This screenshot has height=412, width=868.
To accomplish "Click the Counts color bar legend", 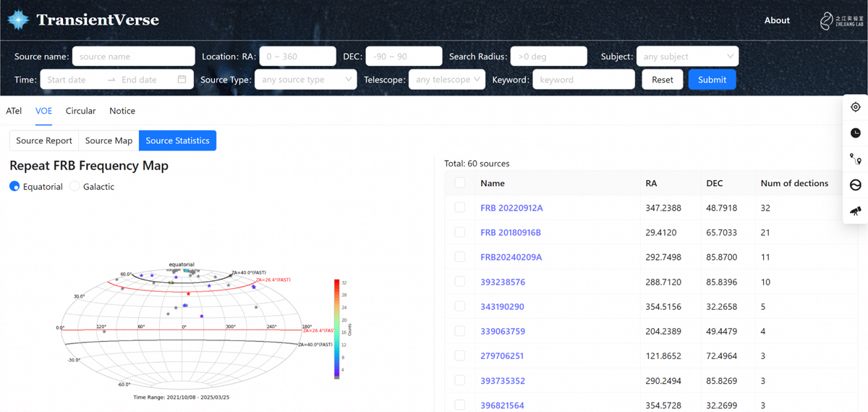I will pyautogui.click(x=335, y=329).
